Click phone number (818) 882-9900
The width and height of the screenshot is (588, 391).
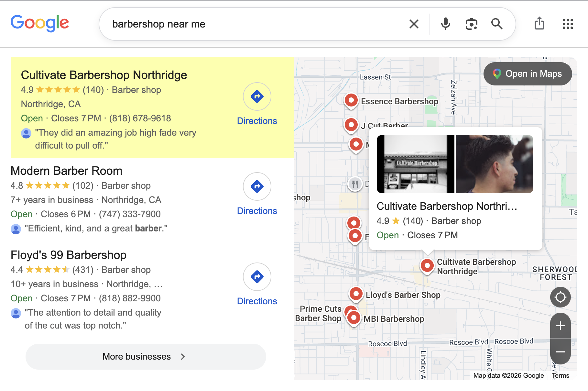(x=130, y=298)
